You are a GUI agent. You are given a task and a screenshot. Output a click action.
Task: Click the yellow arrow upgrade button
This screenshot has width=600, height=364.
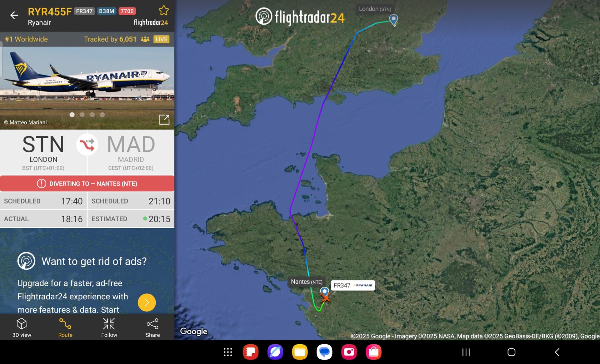pyautogui.click(x=147, y=303)
